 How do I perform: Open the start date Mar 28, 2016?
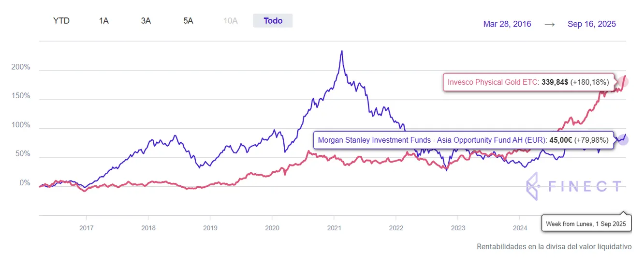[507, 24]
